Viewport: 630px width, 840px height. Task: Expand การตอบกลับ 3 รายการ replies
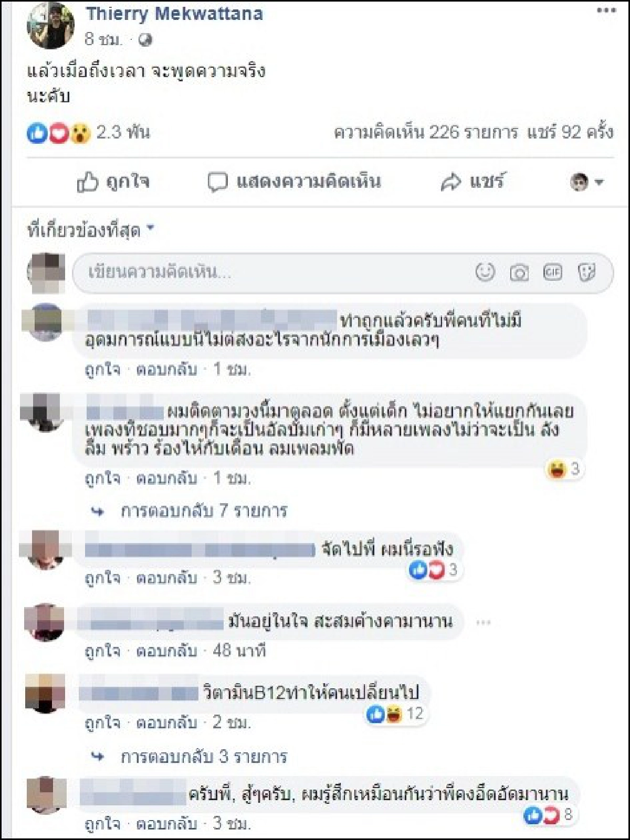coord(204,756)
